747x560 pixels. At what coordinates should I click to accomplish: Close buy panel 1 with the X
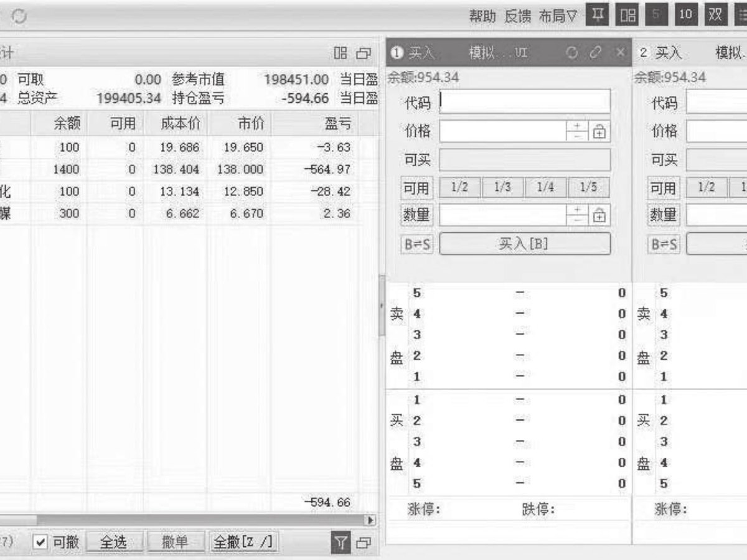tap(620, 54)
